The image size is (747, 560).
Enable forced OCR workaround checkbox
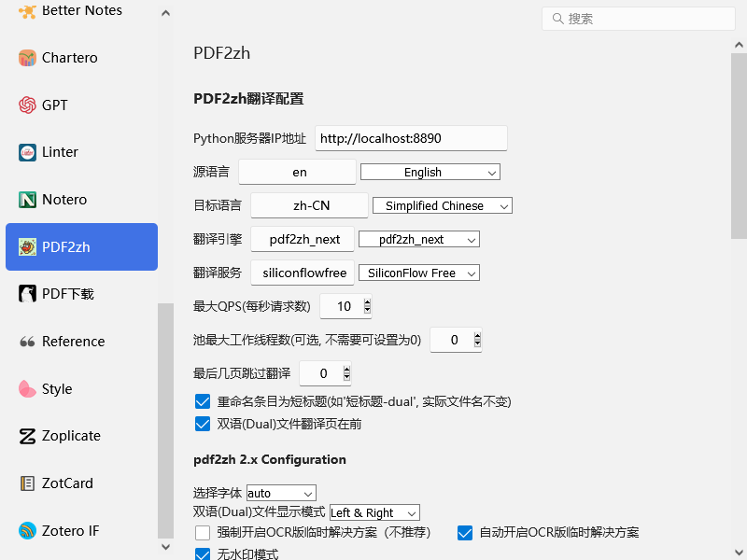[x=203, y=532]
